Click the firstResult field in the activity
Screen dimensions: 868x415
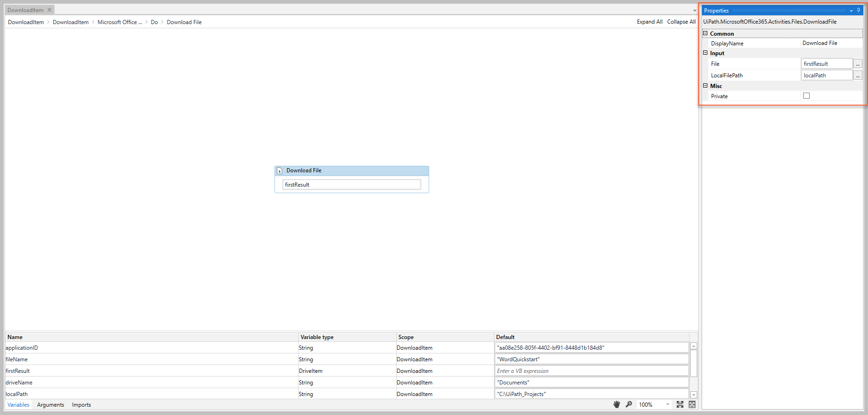[x=351, y=185]
